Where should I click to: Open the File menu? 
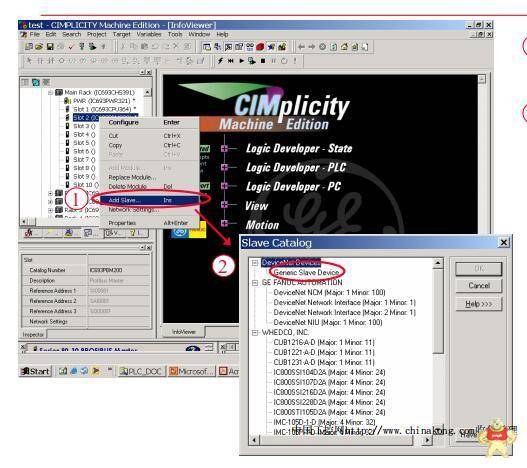[x=35, y=34]
